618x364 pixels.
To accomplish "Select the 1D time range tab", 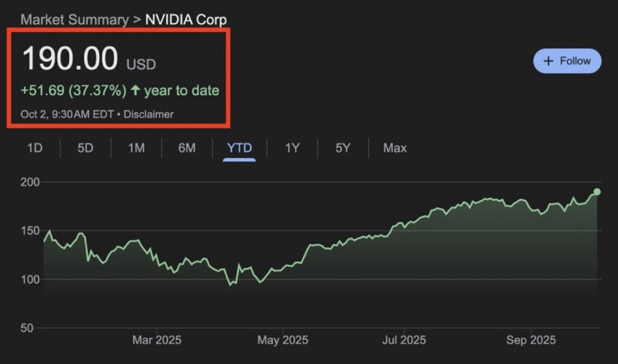I will pos(34,148).
